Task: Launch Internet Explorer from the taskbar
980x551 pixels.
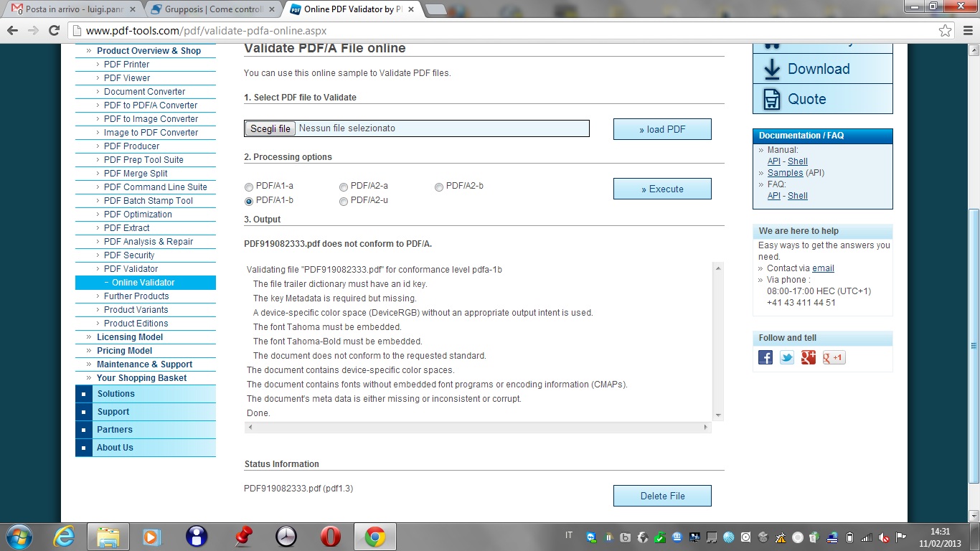Action: [x=65, y=537]
